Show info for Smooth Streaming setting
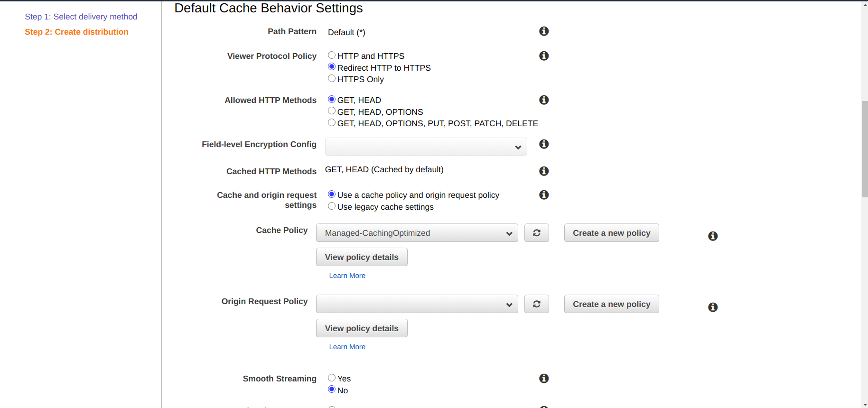 pos(544,379)
